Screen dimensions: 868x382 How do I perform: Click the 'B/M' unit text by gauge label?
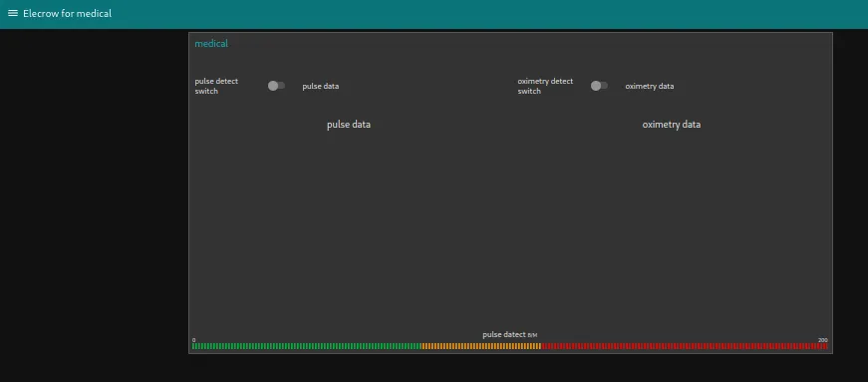pyautogui.click(x=532, y=335)
